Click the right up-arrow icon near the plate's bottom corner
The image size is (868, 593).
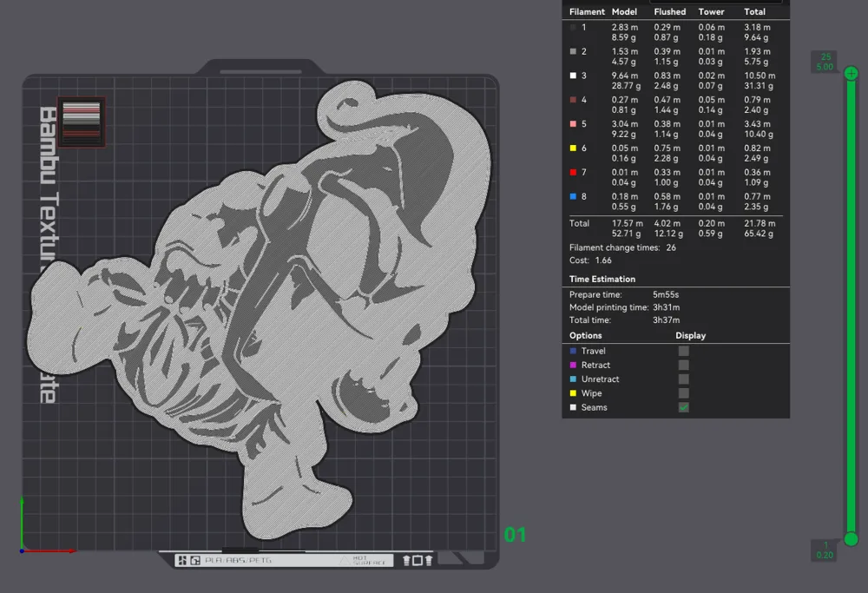pos(428,559)
